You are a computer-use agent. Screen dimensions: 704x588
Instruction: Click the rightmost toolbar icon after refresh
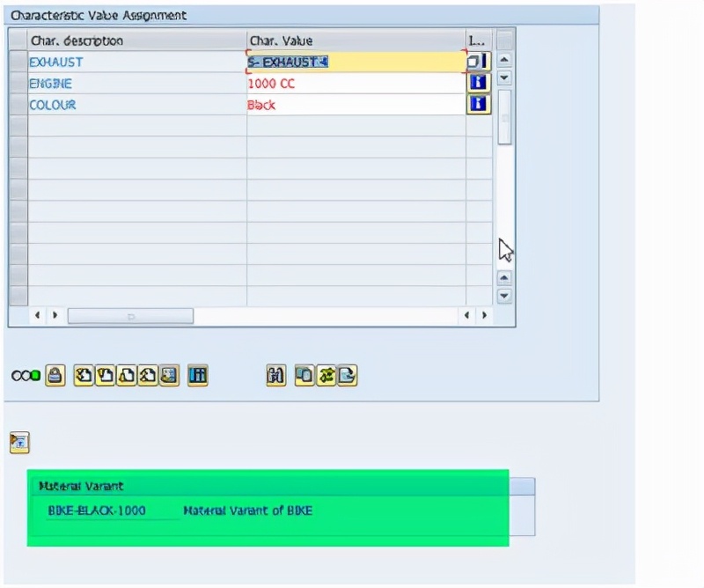(342, 375)
